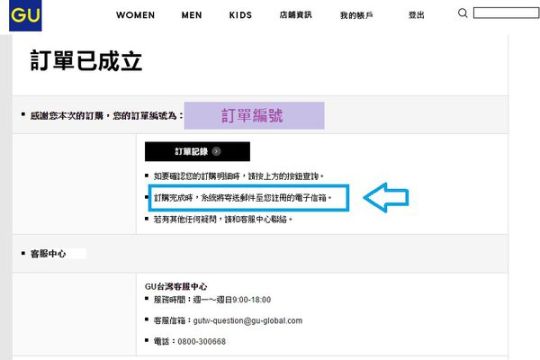Open the 店舖資訊 menu item
The image size is (540, 360).
click(x=295, y=15)
